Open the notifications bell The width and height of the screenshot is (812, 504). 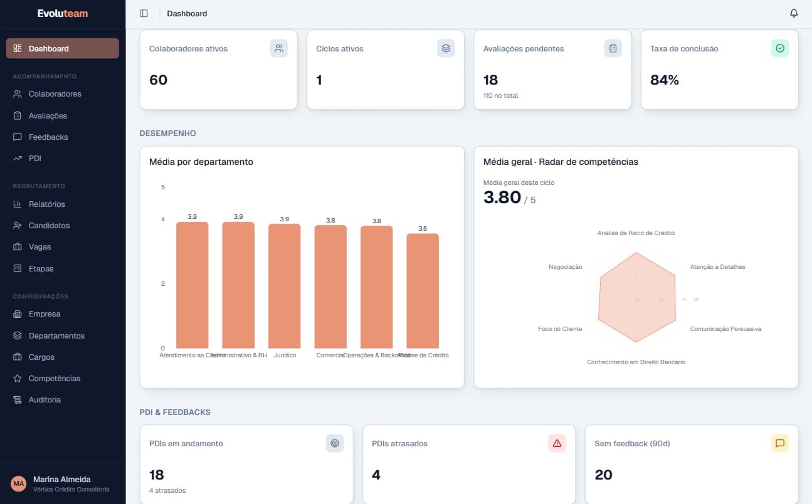coord(794,13)
